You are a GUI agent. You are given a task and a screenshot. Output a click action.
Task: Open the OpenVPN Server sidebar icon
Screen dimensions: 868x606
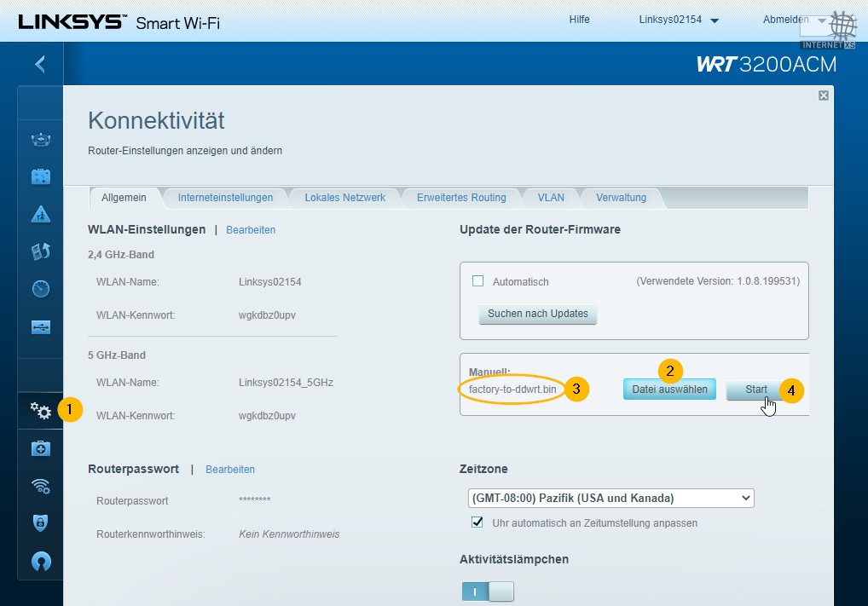click(x=41, y=562)
